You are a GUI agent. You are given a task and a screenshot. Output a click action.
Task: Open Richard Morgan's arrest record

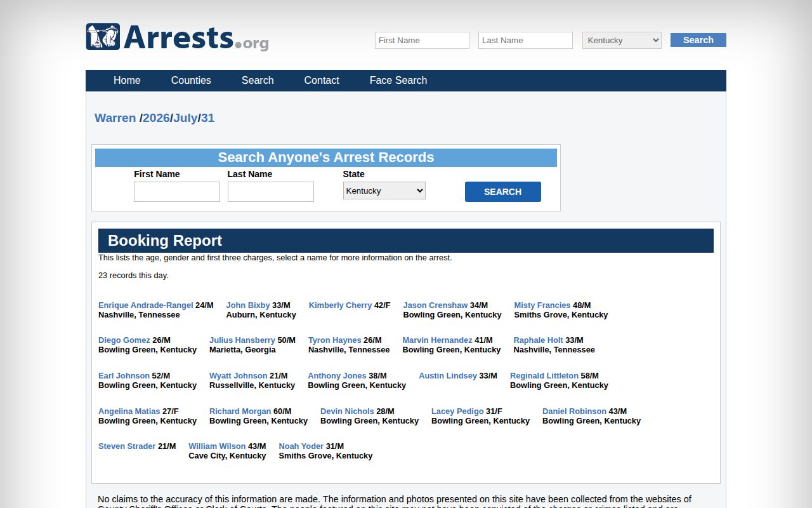click(240, 411)
